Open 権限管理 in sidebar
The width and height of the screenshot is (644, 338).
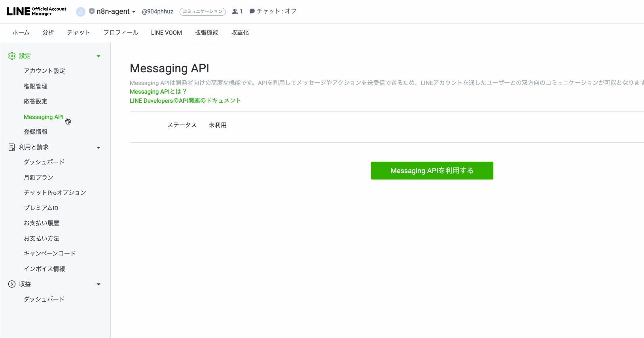(36, 86)
